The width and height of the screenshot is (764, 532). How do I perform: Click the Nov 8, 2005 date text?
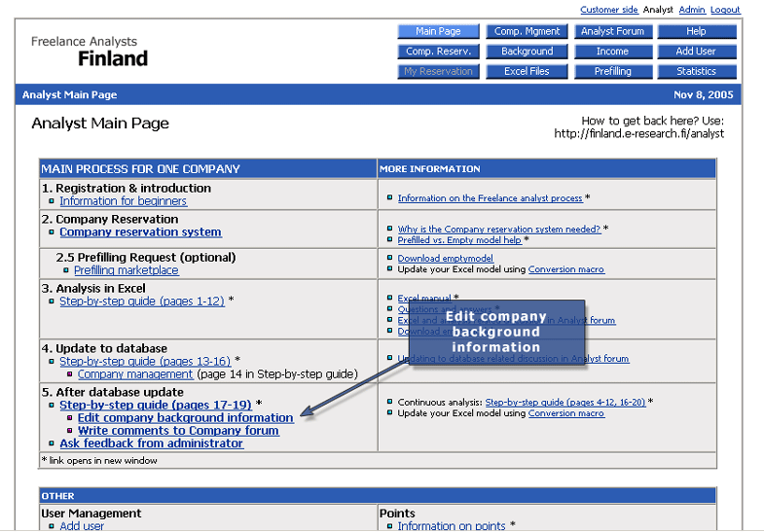pos(703,95)
